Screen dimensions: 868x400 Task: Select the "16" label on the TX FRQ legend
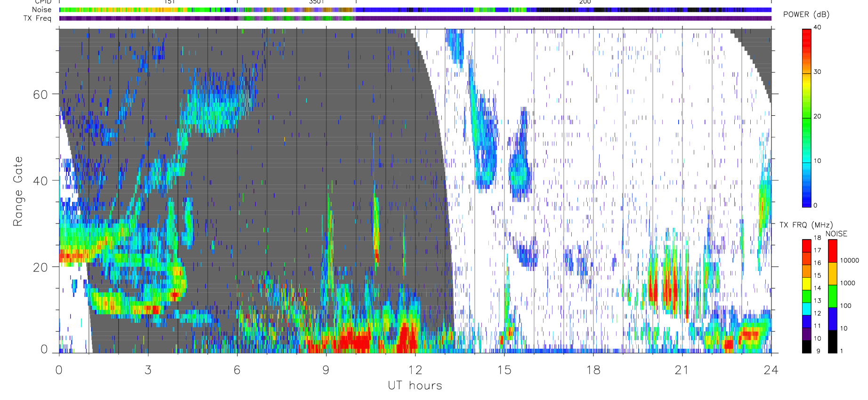pyautogui.click(x=817, y=263)
